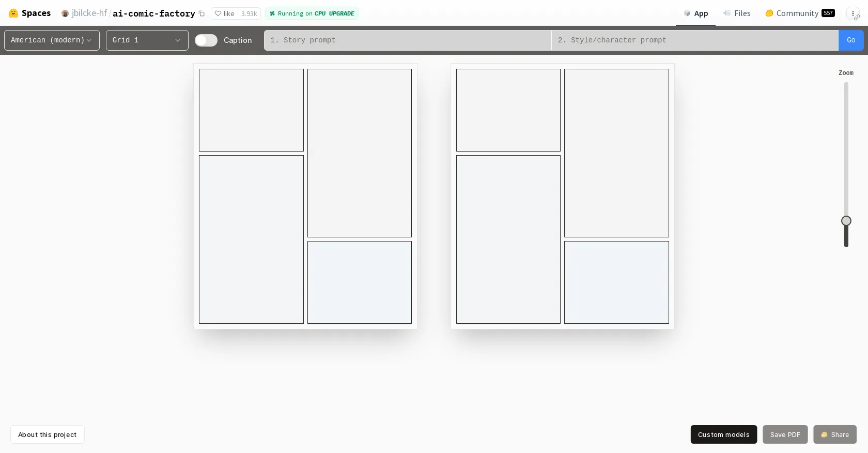
Task: Open the American (modern) style dropdown
Action: tap(52, 40)
